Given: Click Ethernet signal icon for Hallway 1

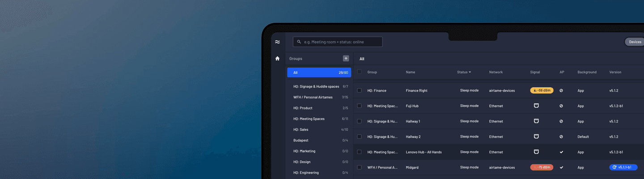Looking at the screenshot, I should coord(536,121).
